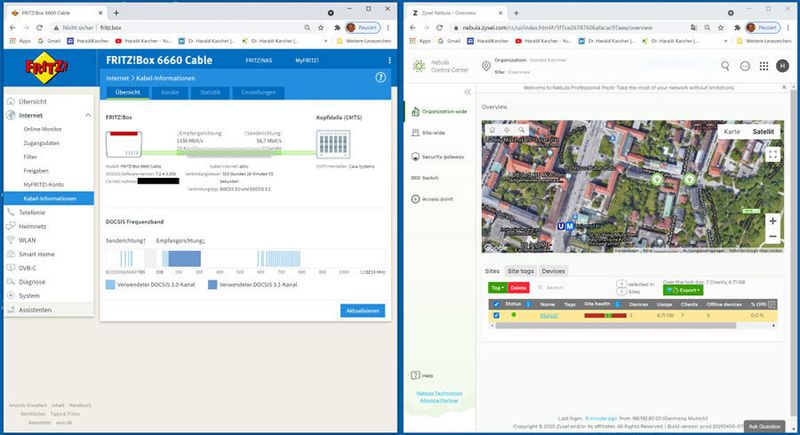Open Security gateway in Nebula sidebar

(438, 157)
